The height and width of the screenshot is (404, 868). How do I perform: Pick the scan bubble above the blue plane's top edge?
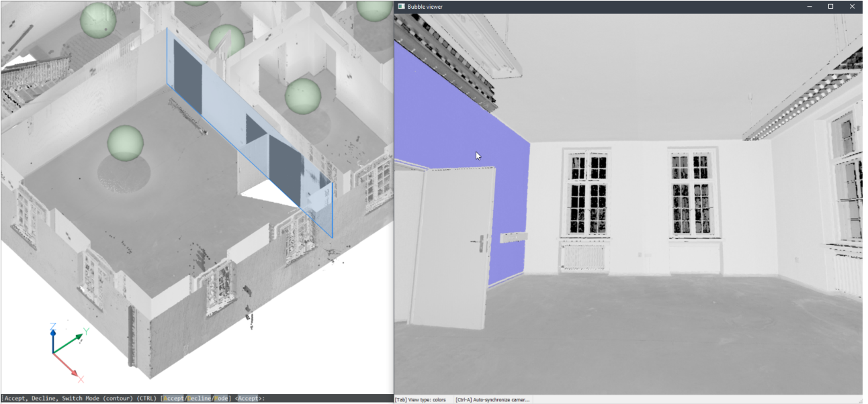[x=226, y=40]
